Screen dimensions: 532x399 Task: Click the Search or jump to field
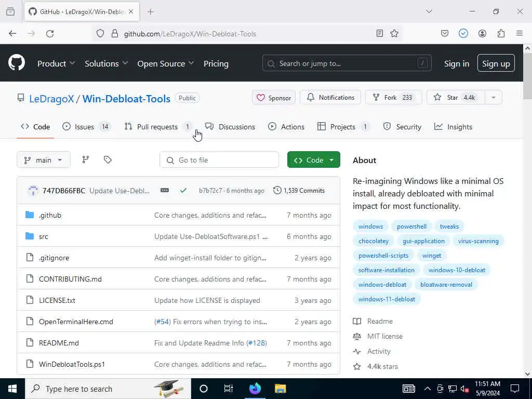pyautogui.click(x=347, y=63)
